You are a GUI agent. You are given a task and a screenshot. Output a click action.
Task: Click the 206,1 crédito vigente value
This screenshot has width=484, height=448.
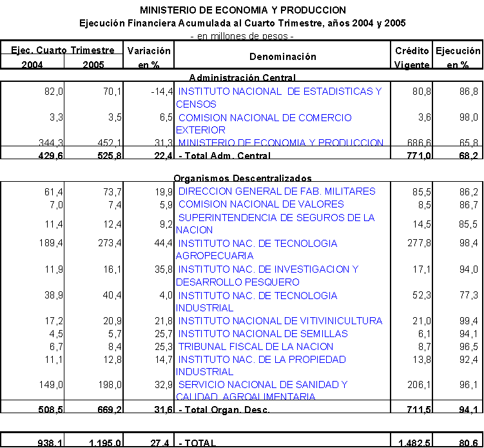(x=419, y=385)
